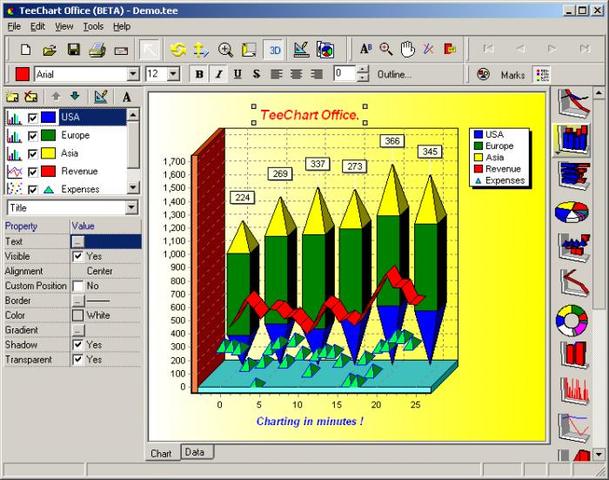The image size is (609, 480).
Task: Toggle Strikeout S formatting
Action: point(256,74)
